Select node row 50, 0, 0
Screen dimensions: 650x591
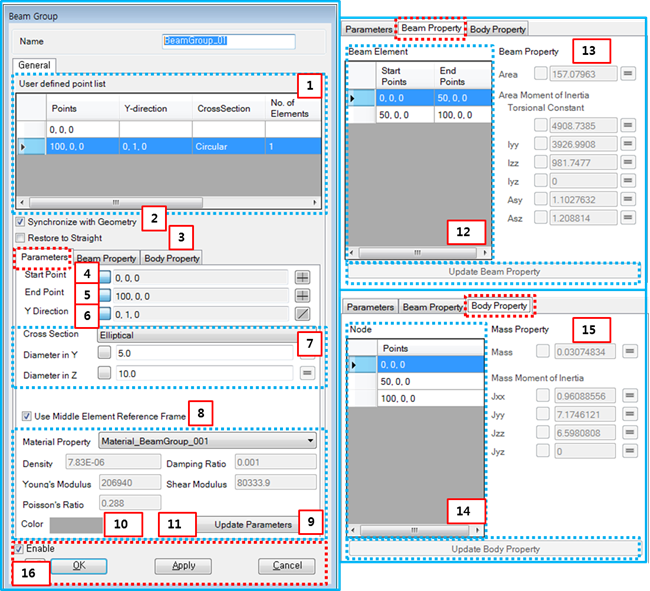[416, 381]
